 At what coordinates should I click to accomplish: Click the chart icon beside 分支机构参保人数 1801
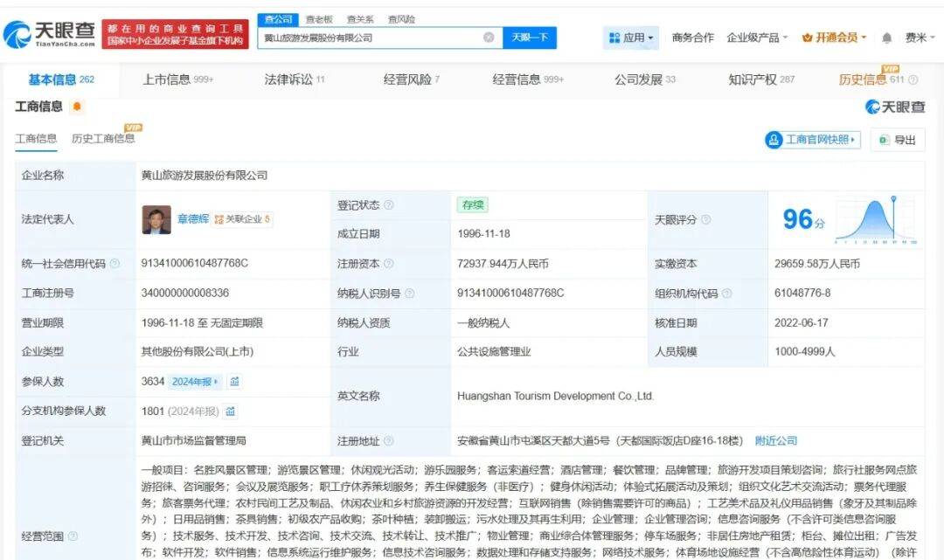pyautogui.click(x=230, y=411)
